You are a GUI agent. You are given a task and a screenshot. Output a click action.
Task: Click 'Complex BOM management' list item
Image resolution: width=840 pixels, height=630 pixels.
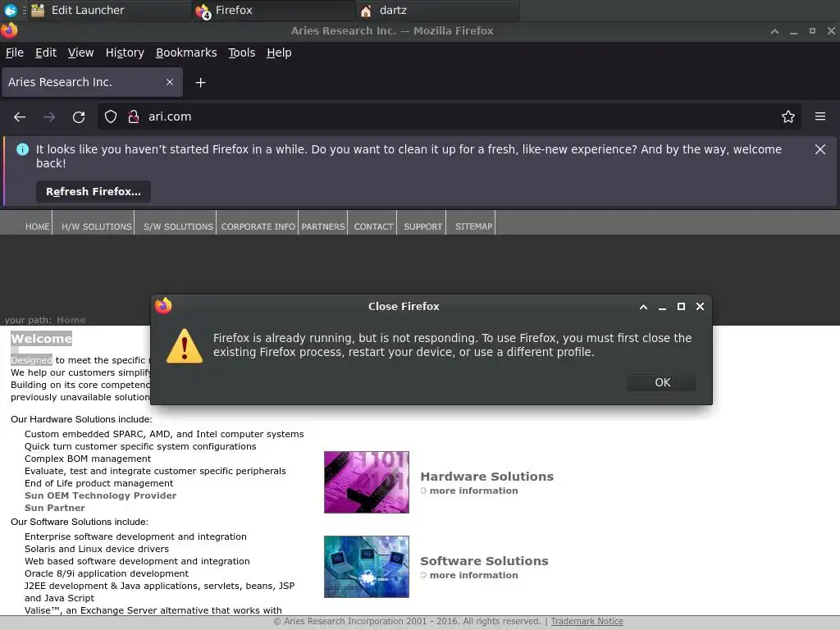[x=88, y=459]
